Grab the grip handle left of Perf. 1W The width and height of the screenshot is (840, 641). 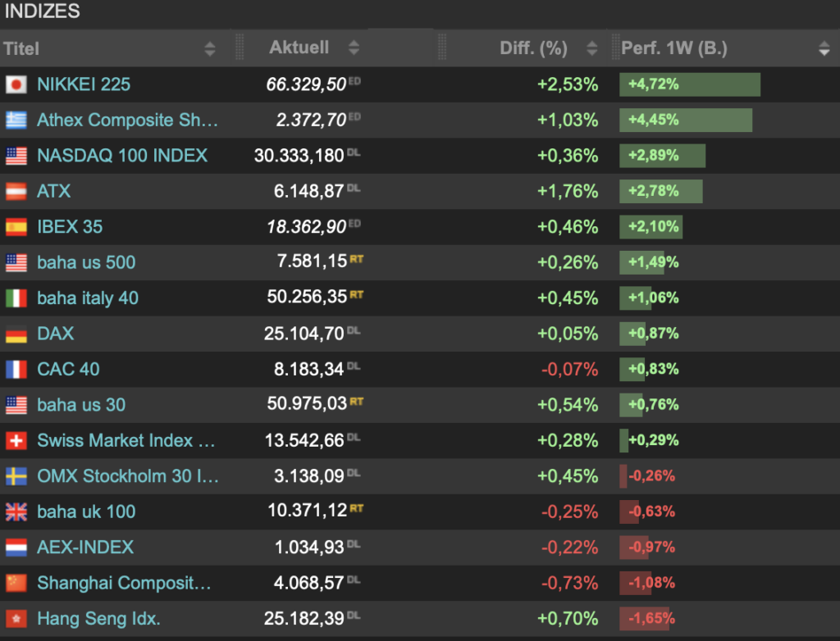pos(615,47)
